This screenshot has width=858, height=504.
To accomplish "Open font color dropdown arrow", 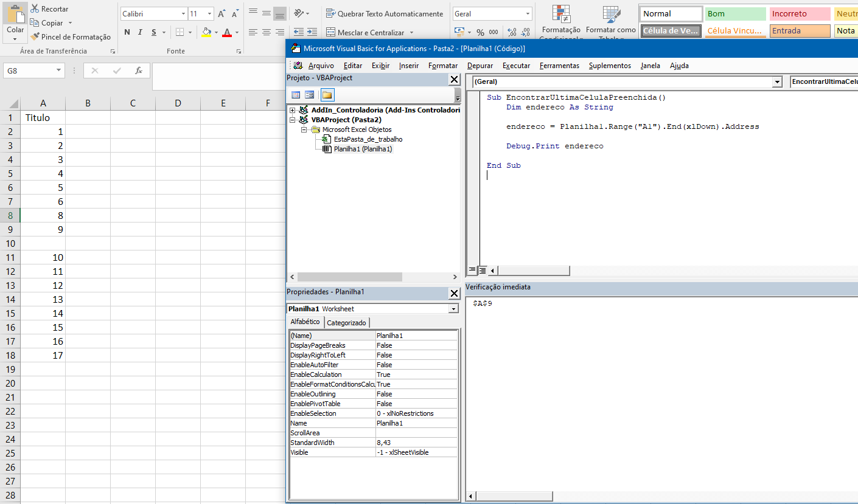I will click(237, 32).
